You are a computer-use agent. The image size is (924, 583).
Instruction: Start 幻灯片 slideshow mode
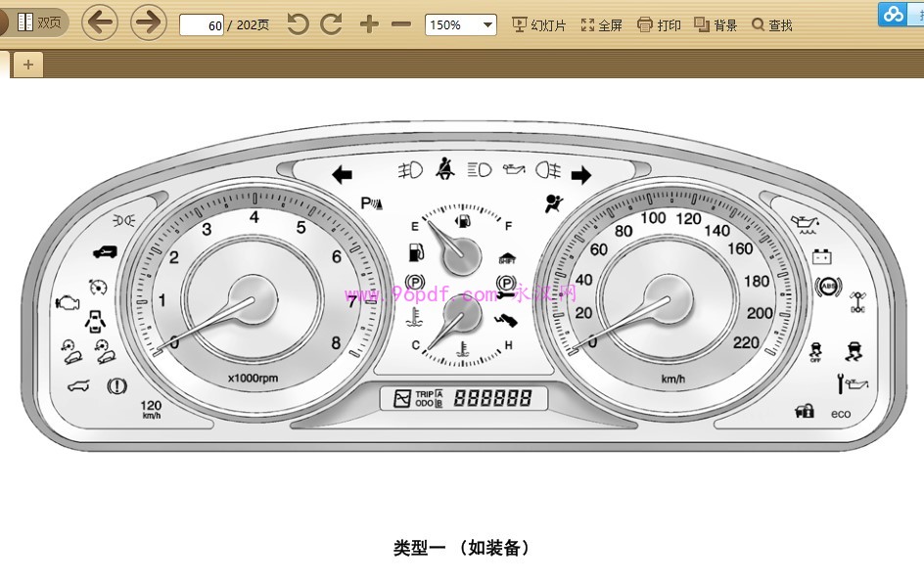pyautogui.click(x=539, y=25)
